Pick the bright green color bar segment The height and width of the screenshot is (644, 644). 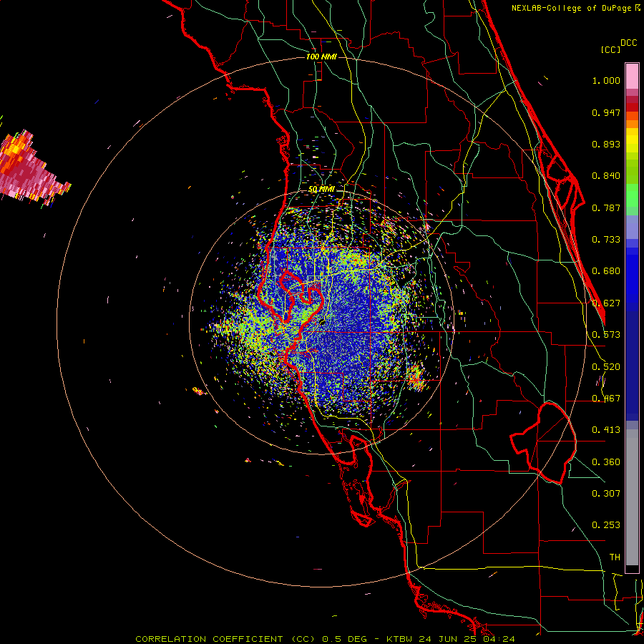click(x=632, y=195)
